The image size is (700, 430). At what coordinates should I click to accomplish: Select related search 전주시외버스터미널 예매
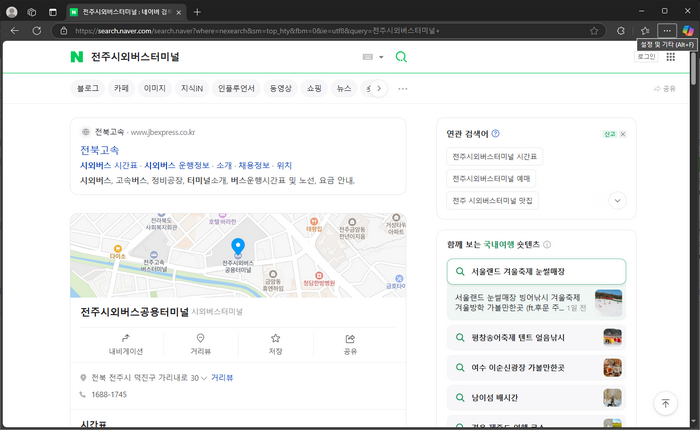tap(491, 179)
